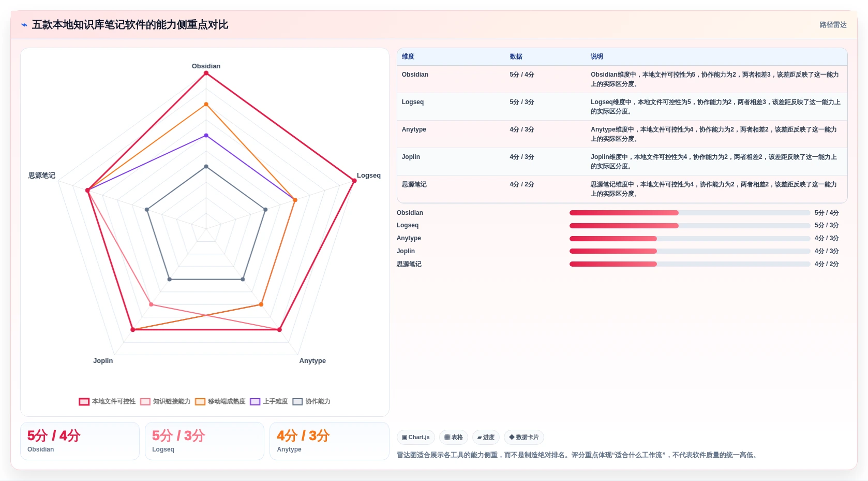This screenshot has height=481, width=868.
Task: Click the 思源笔记 axis label on radar
Action: coord(42,176)
